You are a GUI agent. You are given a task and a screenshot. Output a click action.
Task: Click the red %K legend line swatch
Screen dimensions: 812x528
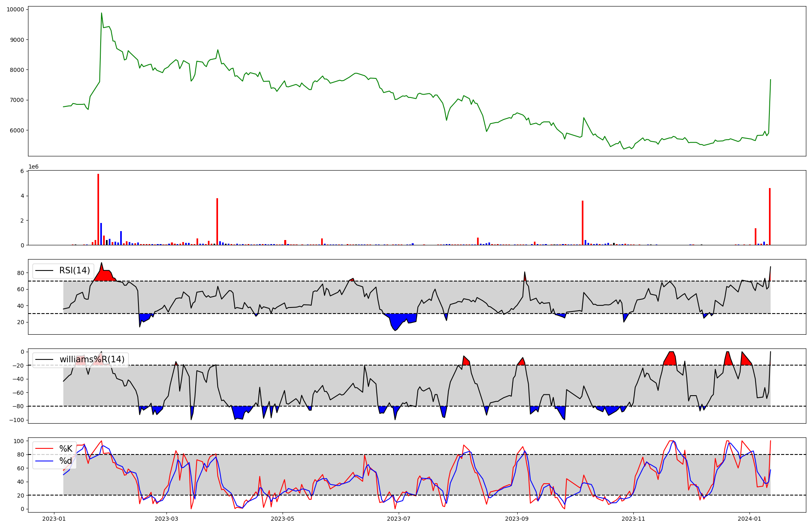coord(44,449)
